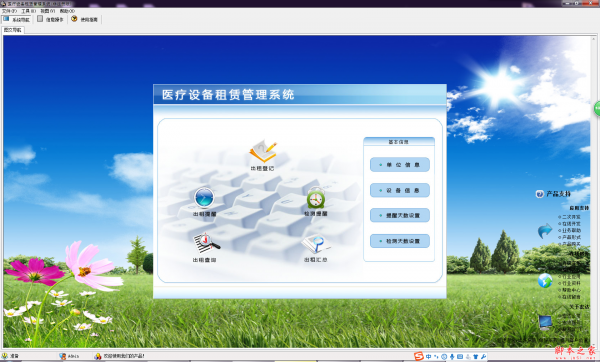Screen dimensions: 600x362
Task: Click the application icon in the title bar
Action: pyautogui.click(x=3, y=4)
